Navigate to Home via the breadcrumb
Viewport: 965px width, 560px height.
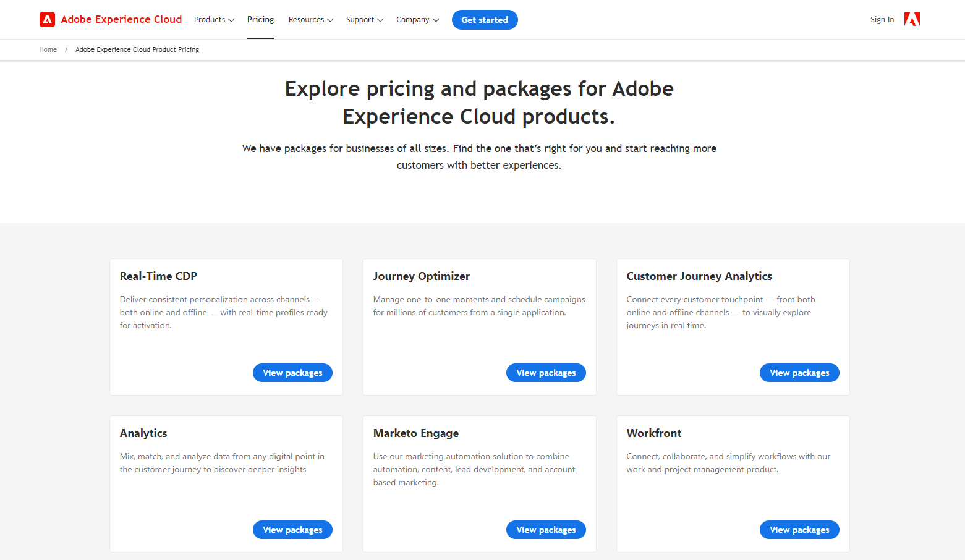tap(48, 49)
